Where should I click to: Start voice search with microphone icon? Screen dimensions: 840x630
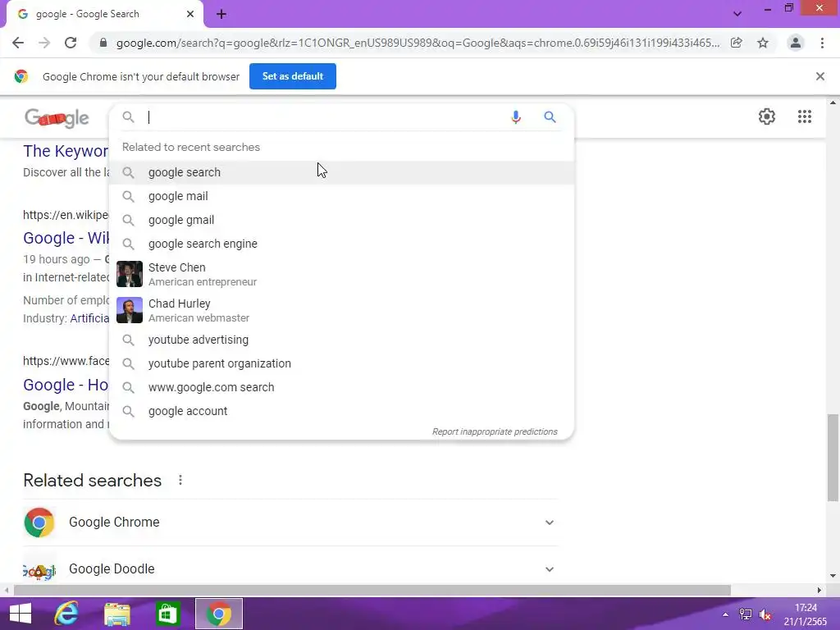516,116
